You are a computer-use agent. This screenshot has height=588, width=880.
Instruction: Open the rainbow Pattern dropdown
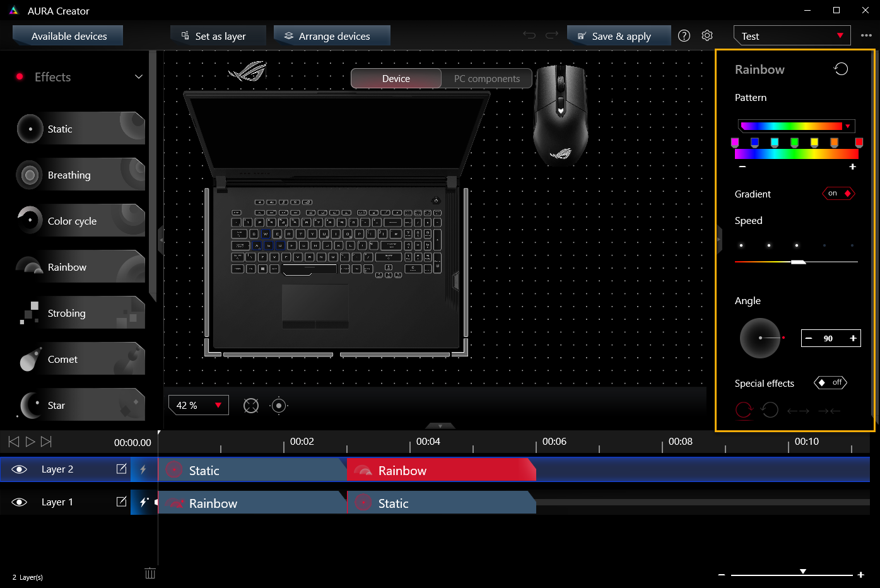(797, 126)
